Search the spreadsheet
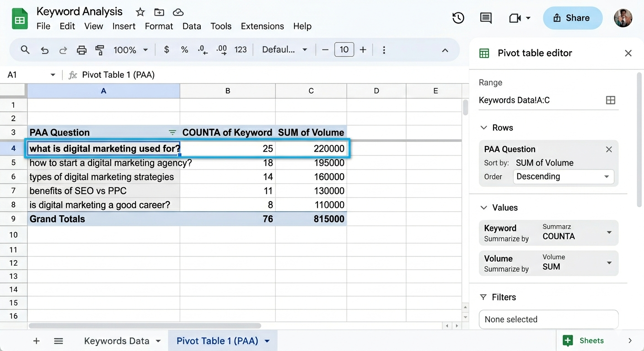Viewport: 644px width, 351px height. (25, 50)
